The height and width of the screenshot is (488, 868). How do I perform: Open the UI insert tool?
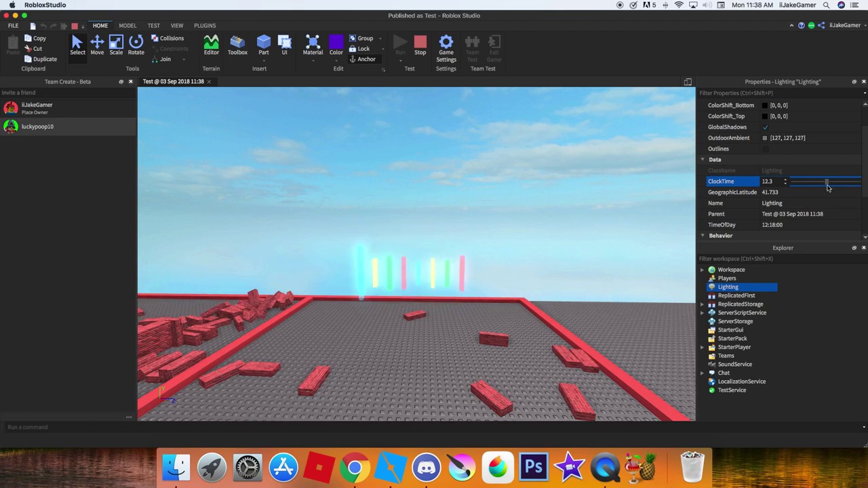(x=284, y=45)
